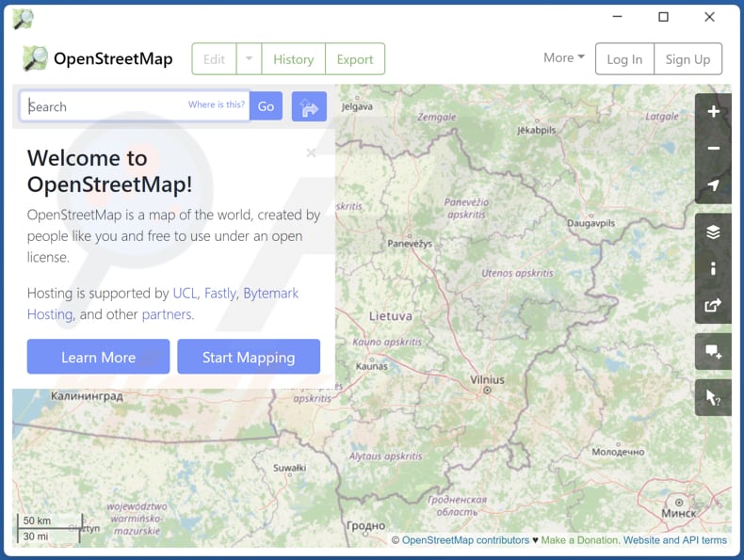Show my location on map
Viewport: 744px width, 560px height.
point(713,185)
